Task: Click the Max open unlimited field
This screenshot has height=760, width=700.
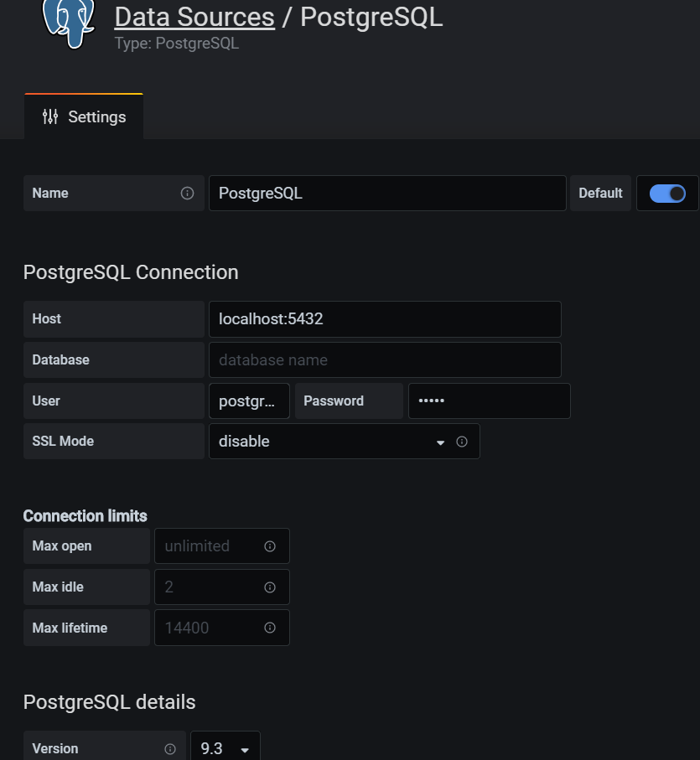Action: click(x=222, y=546)
